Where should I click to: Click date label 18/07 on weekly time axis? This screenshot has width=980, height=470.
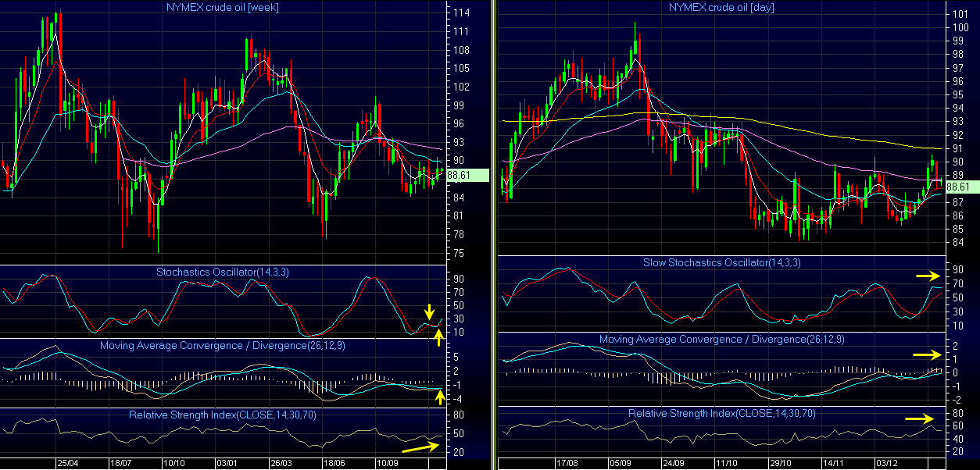(x=121, y=463)
